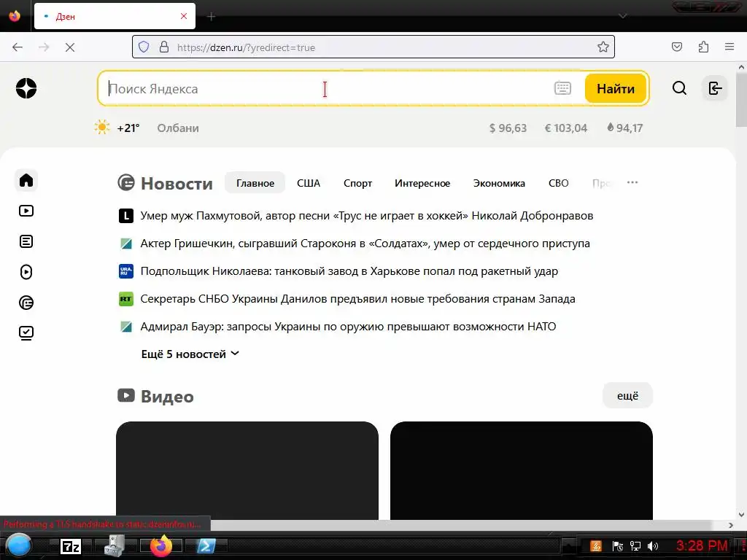Viewport: 747px width, 560px height.
Task: Click the magnifier search icon
Action: (x=679, y=88)
